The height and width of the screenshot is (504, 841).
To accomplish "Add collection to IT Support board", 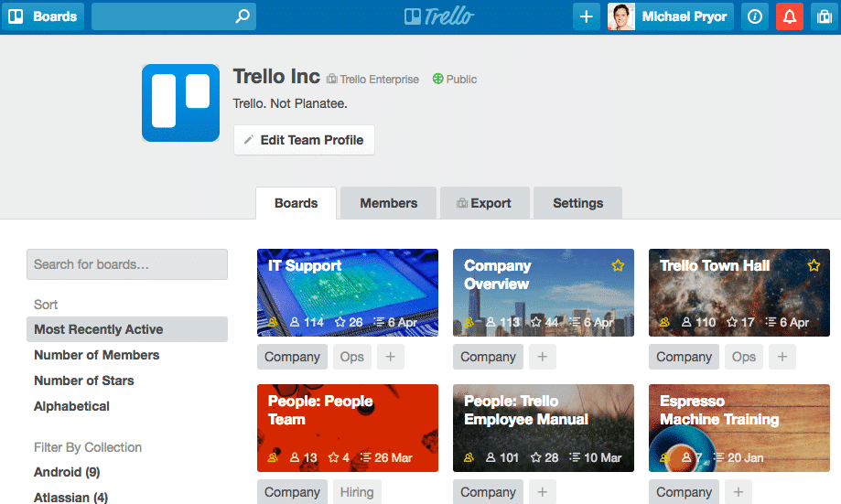I will tap(391, 357).
